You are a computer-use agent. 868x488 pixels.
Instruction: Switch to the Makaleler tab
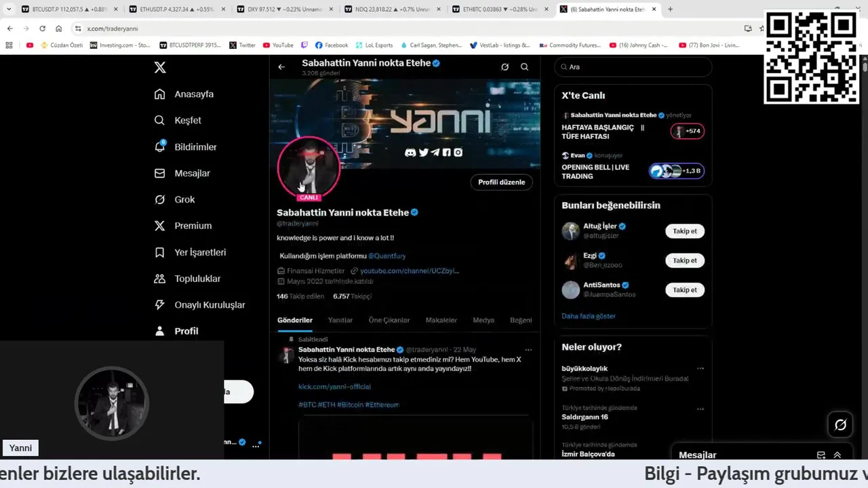click(x=441, y=320)
